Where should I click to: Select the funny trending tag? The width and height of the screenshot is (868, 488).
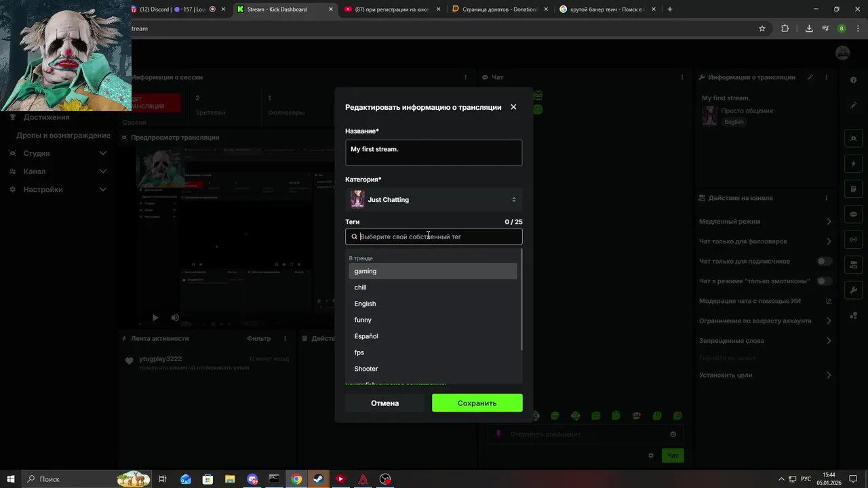coord(433,320)
